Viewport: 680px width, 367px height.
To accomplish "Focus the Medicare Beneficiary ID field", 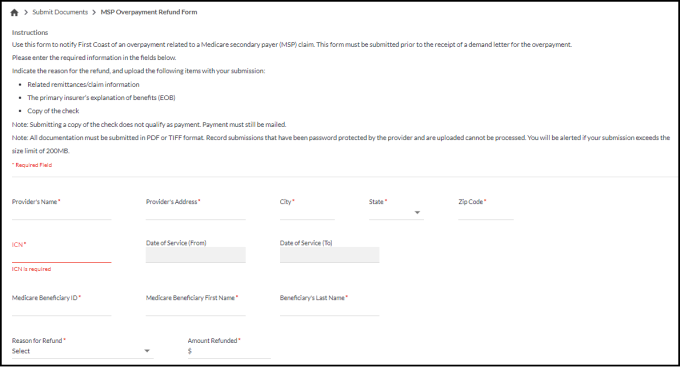I will (62, 309).
